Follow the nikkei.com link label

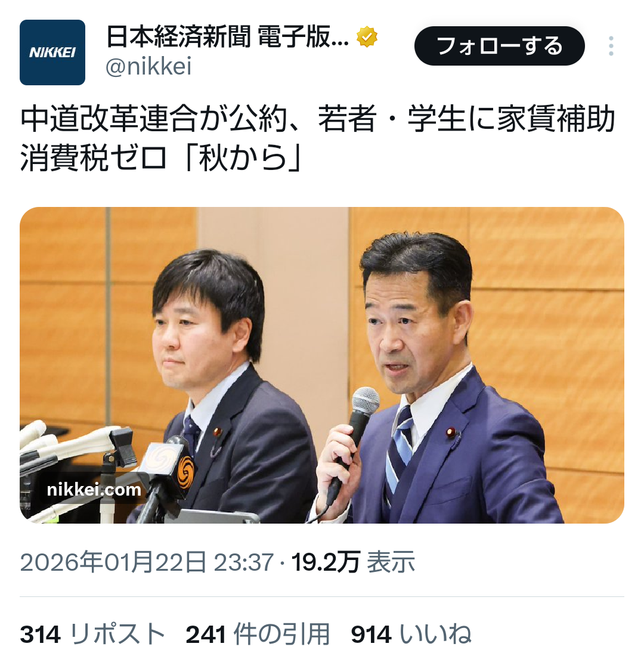coord(94,490)
